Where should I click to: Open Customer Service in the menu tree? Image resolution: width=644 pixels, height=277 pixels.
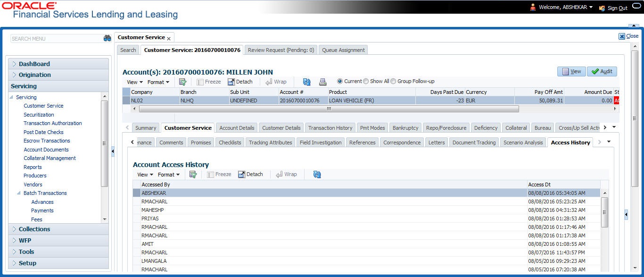pyautogui.click(x=43, y=106)
